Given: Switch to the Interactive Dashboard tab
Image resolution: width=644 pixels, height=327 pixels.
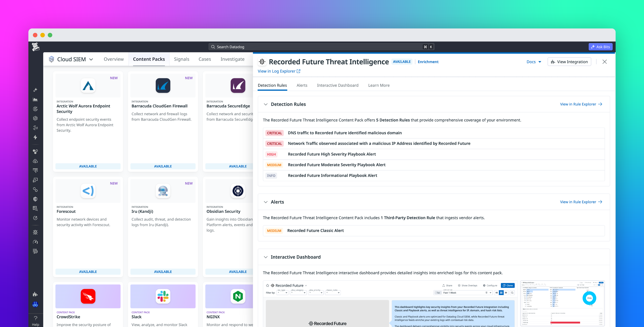Looking at the screenshot, I should pos(337,85).
